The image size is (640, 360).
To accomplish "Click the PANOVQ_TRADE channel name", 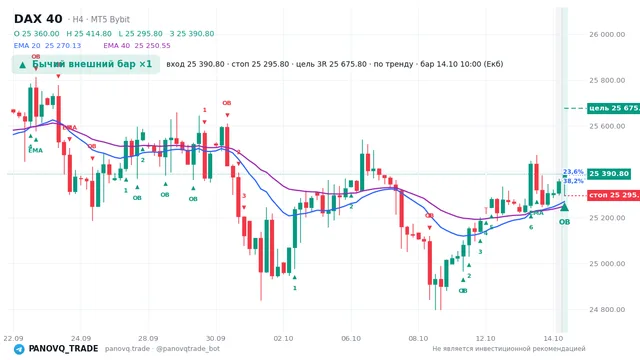I will [63, 349].
